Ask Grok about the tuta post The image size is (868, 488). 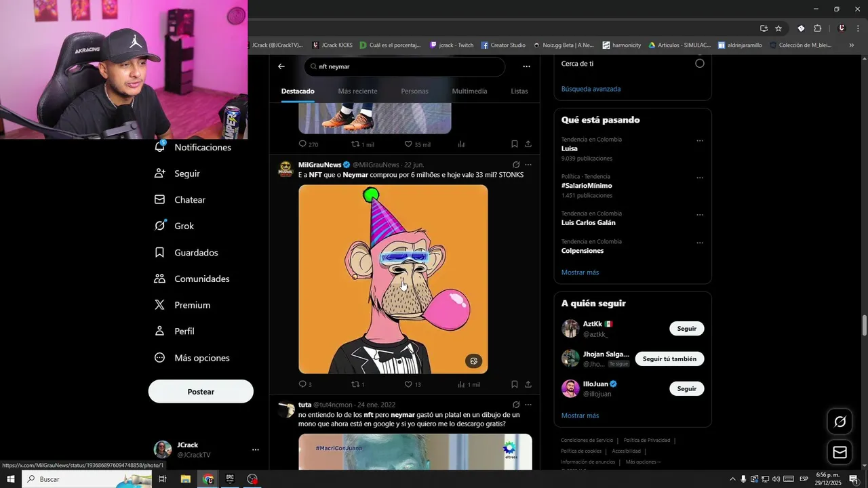[x=516, y=405]
